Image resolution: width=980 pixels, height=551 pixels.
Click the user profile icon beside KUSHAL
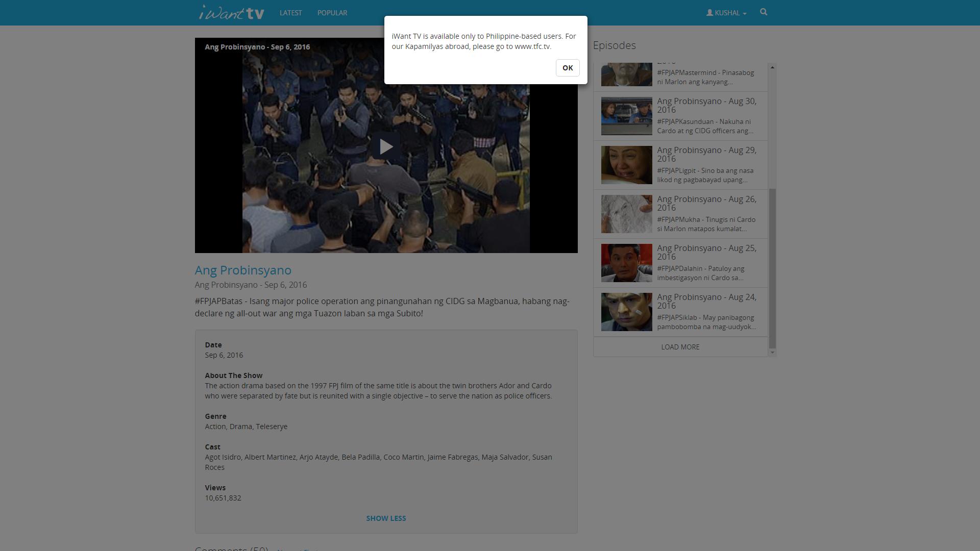709,13
